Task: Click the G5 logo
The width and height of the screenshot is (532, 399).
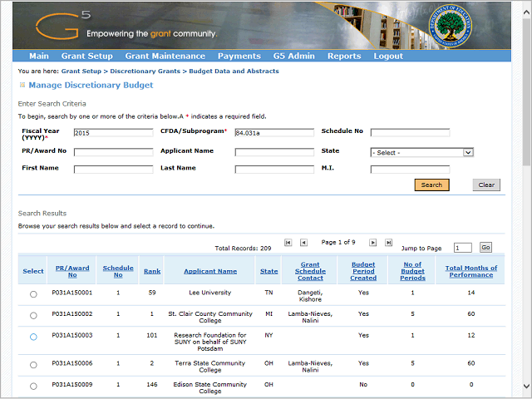Action: pos(63,26)
